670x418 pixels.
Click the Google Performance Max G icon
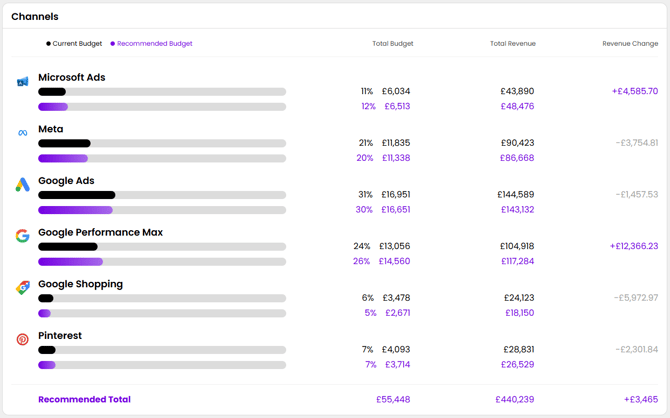click(23, 236)
